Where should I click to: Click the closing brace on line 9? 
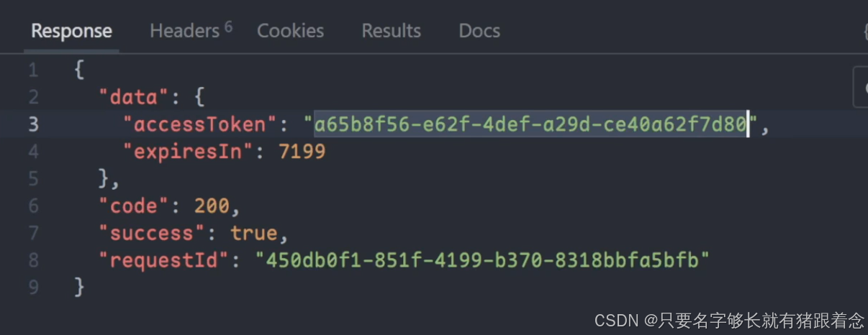[79, 288]
